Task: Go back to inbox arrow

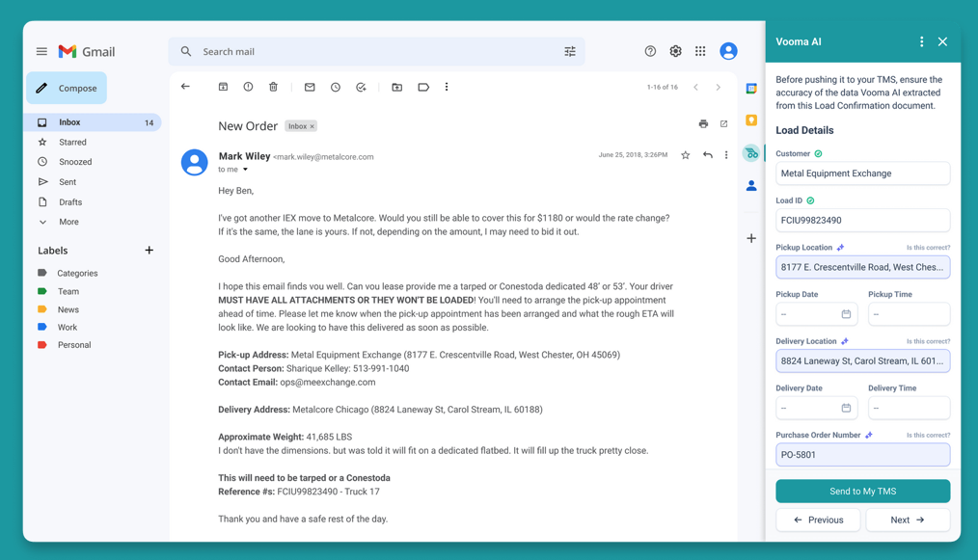Action: pyautogui.click(x=185, y=87)
